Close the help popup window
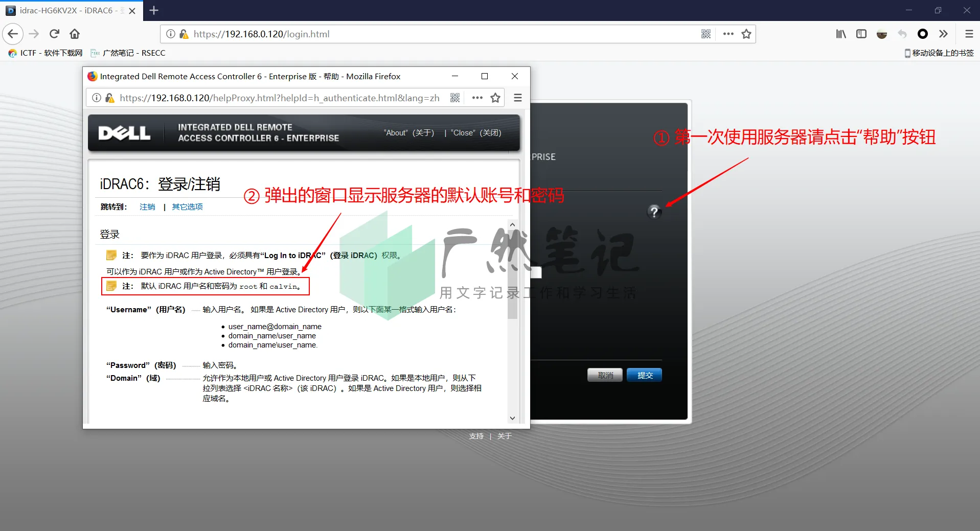 pyautogui.click(x=515, y=76)
